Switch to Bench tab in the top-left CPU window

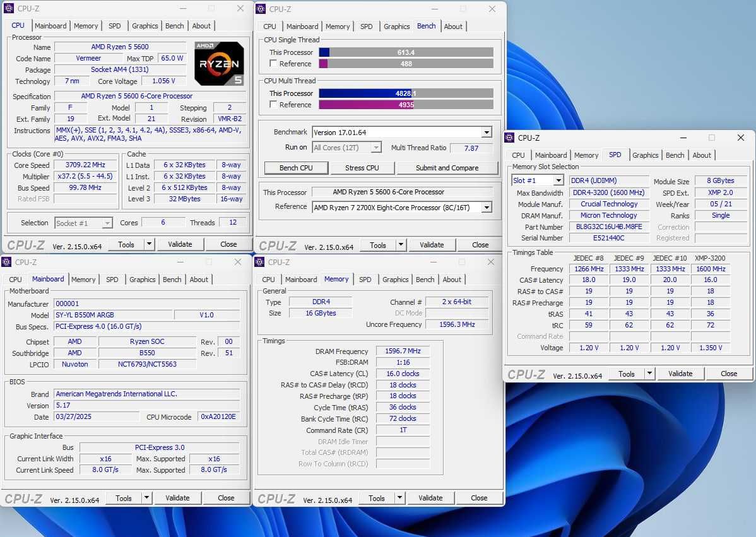point(175,26)
